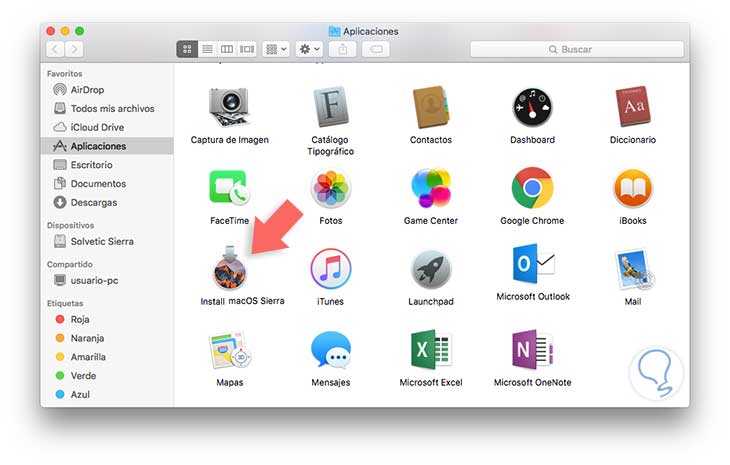Open the arrange items dropdown
Screen dimensions: 730x465
(276, 49)
